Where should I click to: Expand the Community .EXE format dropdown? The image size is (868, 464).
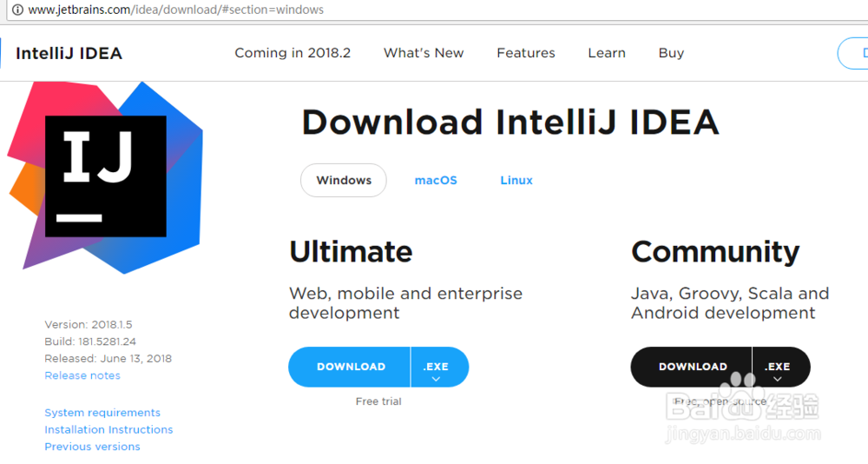click(781, 367)
